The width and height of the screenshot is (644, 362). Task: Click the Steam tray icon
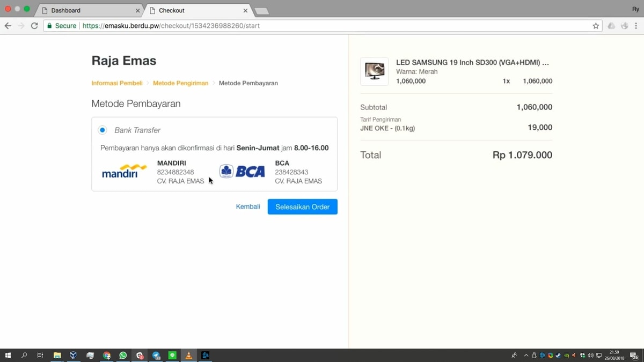tap(558, 356)
